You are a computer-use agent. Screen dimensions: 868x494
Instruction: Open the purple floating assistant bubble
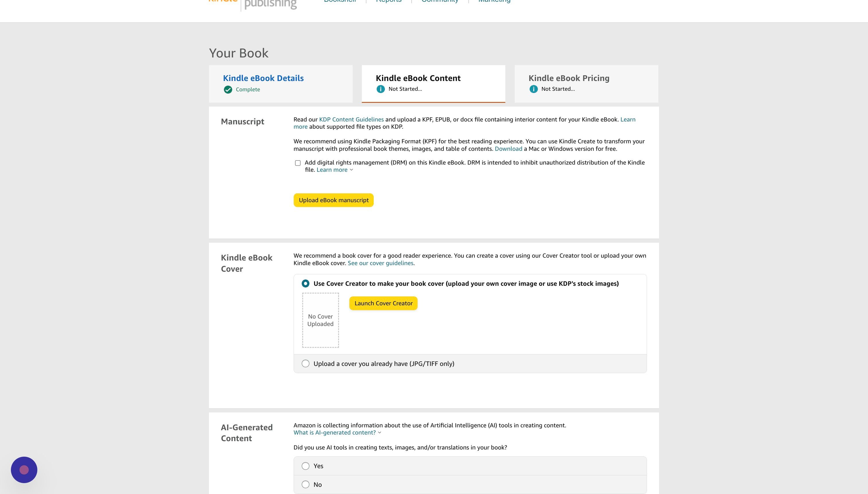pyautogui.click(x=24, y=470)
